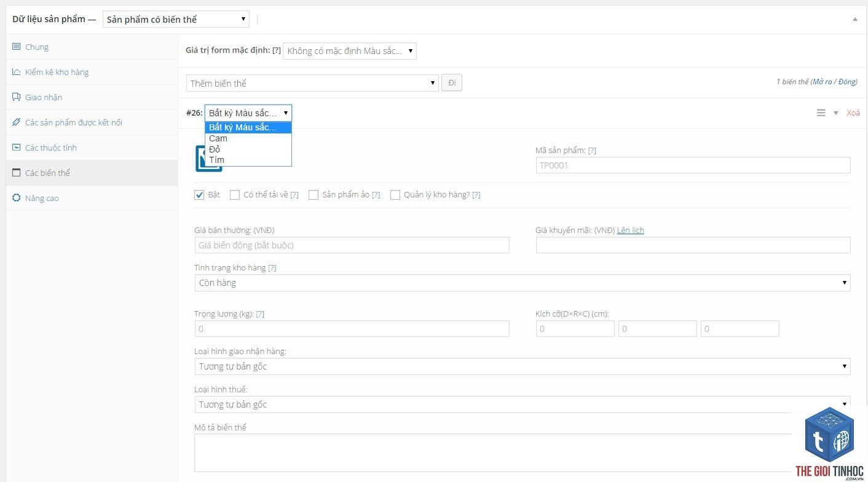
Task: Open the Loại hình giao nhận hàng dropdown
Action: (522, 366)
